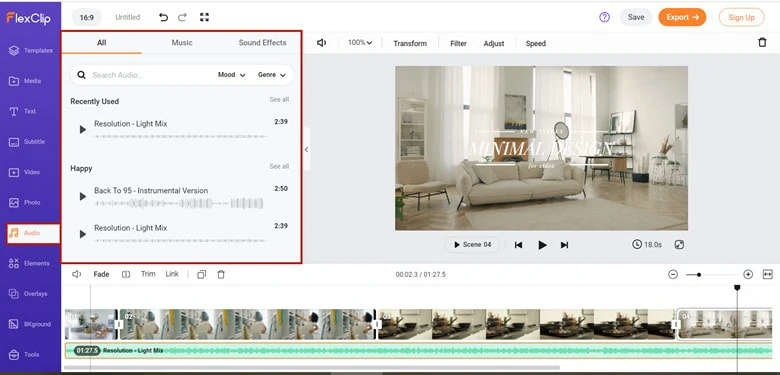This screenshot has height=375, width=780.
Task: Apply Fade to the audio track
Action: [x=101, y=274]
